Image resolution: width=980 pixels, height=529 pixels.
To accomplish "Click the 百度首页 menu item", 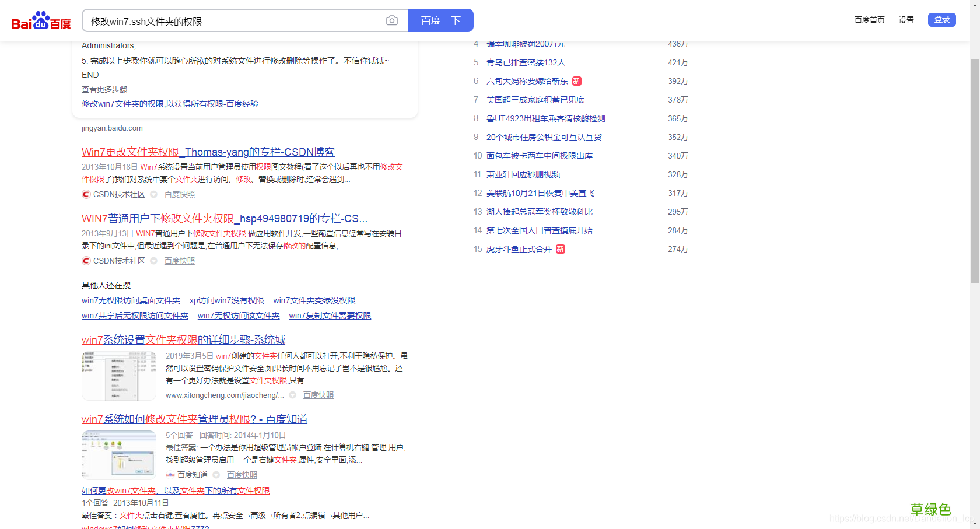I will click(x=869, y=19).
